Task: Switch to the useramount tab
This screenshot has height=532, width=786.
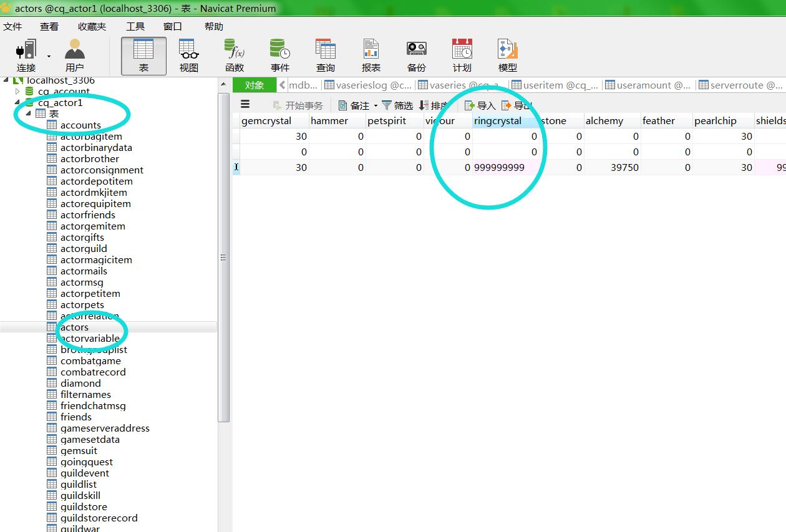Action: (649, 85)
